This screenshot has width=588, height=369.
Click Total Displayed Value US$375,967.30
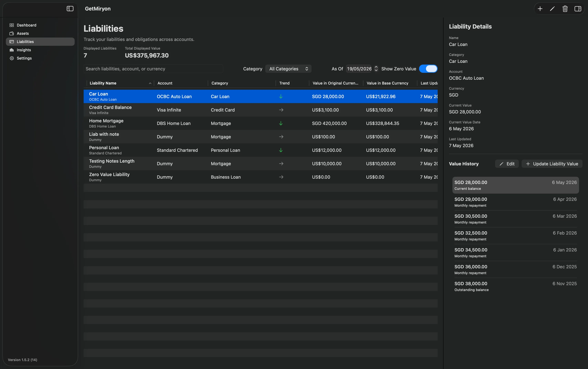pos(147,55)
